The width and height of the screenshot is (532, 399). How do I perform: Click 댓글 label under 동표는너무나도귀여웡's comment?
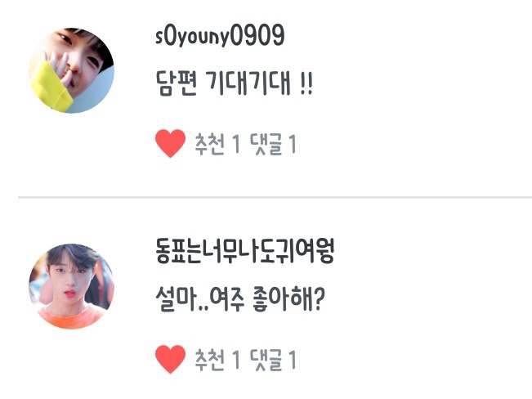click(x=266, y=360)
